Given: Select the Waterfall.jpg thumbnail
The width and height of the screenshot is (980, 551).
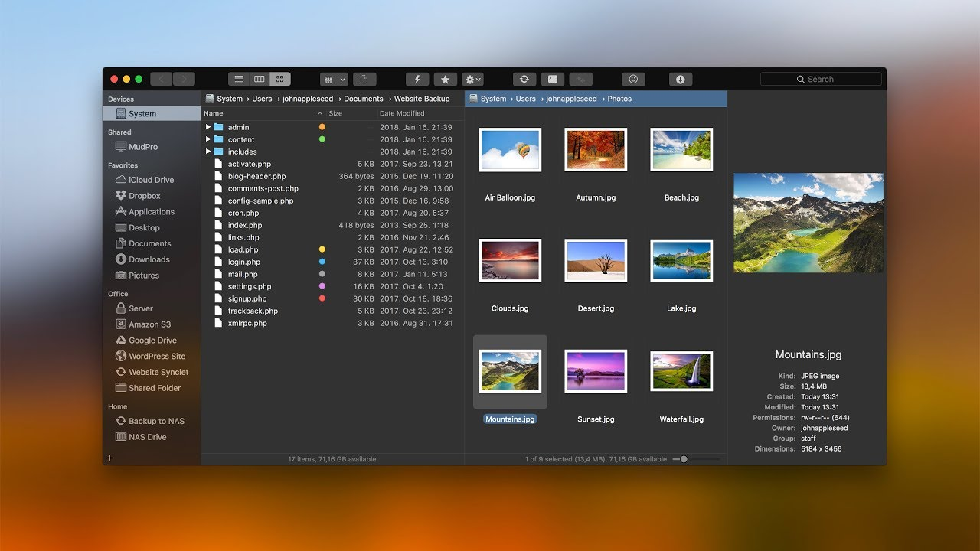Looking at the screenshot, I should [681, 372].
